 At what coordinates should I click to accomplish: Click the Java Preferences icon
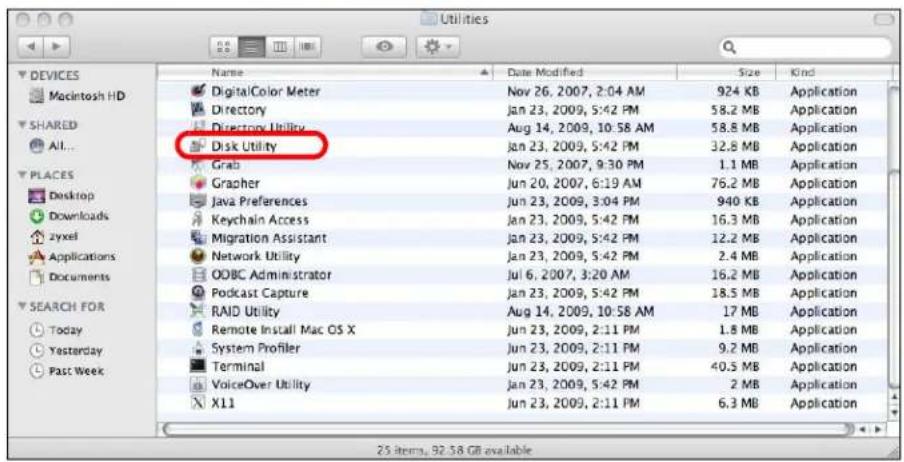[198, 201]
